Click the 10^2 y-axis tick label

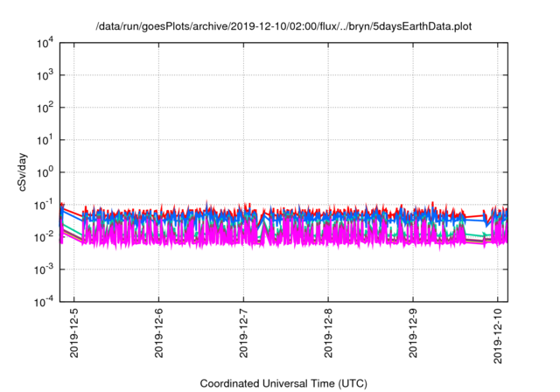coord(45,108)
